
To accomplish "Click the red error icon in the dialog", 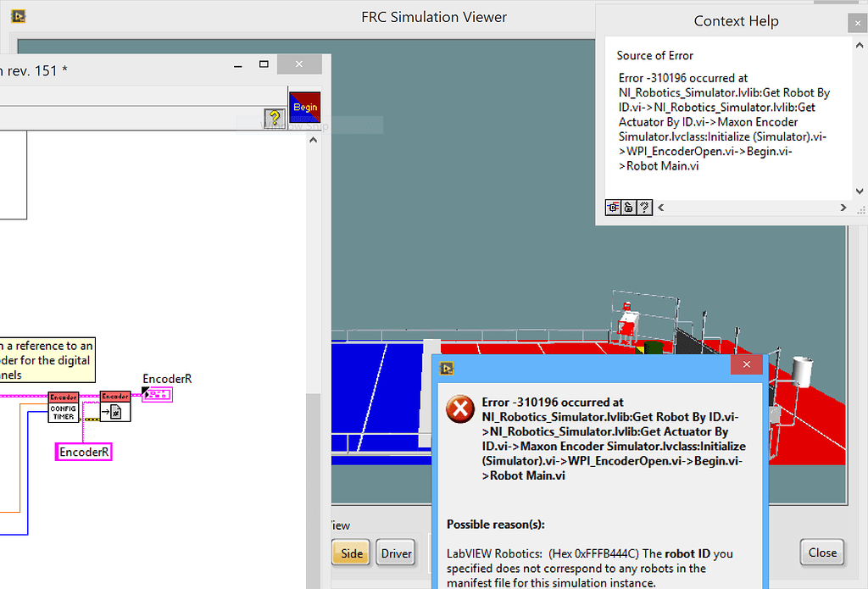I will point(459,409).
